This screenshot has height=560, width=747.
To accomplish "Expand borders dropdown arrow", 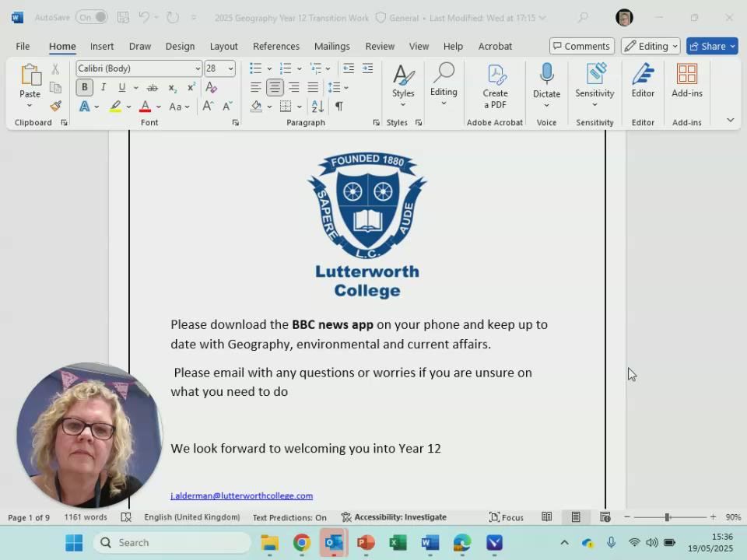I will [x=299, y=107].
